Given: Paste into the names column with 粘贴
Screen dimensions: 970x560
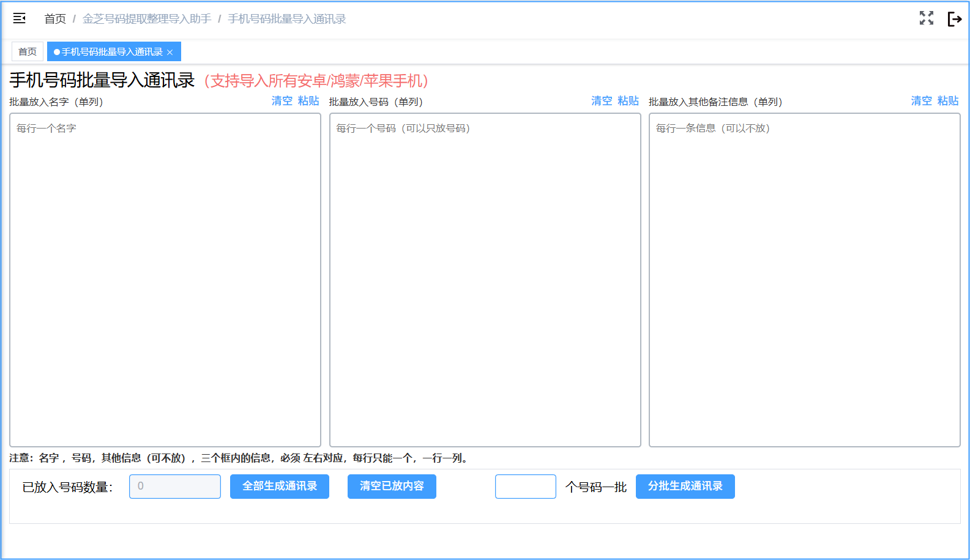Looking at the screenshot, I should click(x=308, y=101).
